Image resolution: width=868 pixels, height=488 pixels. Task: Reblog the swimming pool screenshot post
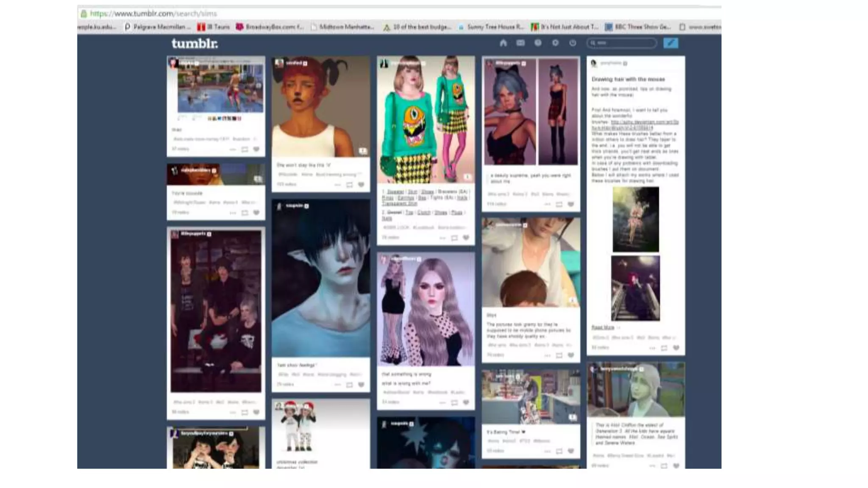245,149
